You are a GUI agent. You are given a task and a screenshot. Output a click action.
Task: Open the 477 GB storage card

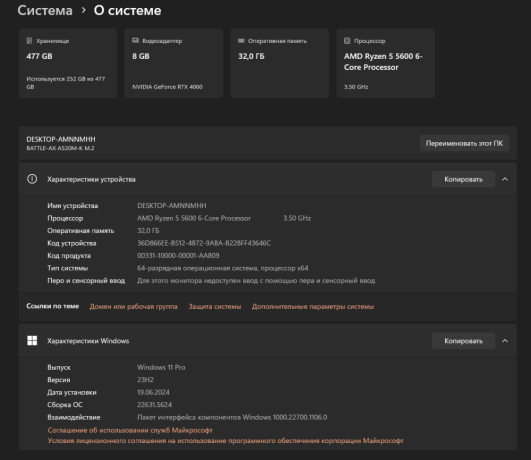[x=68, y=63]
